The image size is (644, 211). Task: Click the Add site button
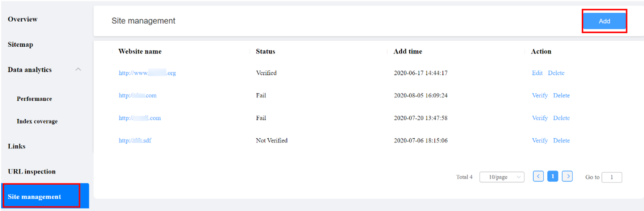605,21
